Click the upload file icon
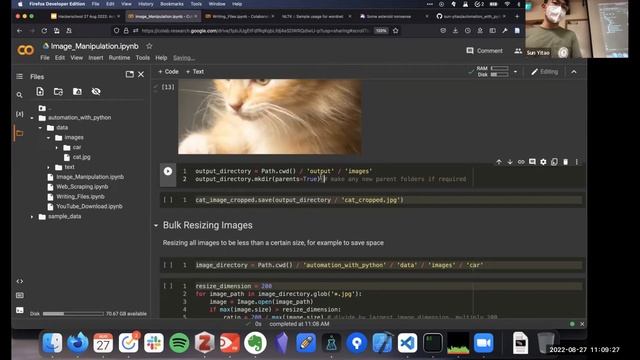 point(40,91)
